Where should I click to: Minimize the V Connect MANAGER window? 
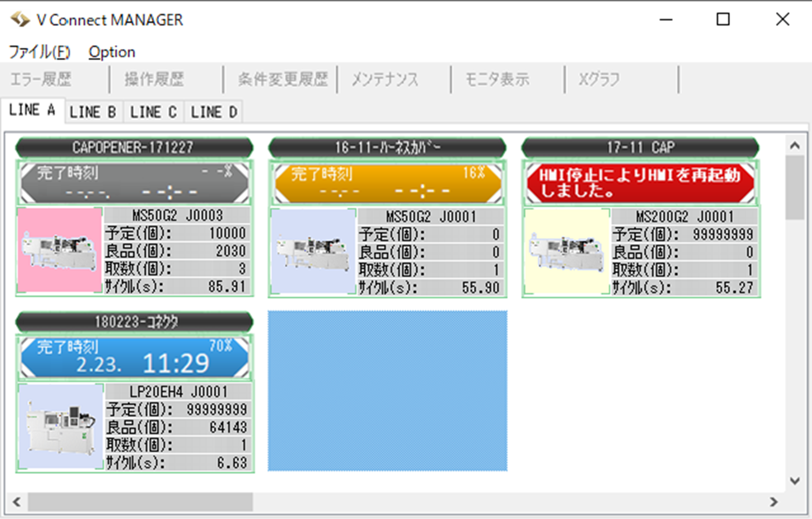[x=666, y=20]
